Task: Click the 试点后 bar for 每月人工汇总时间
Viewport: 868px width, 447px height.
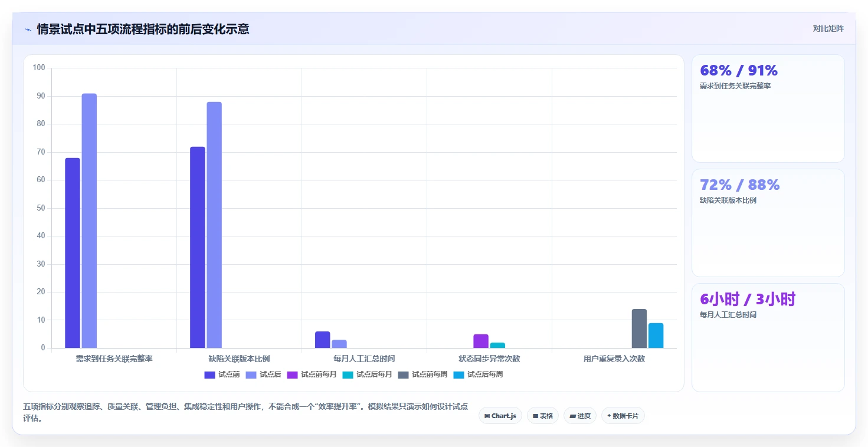Action: point(339,344)
